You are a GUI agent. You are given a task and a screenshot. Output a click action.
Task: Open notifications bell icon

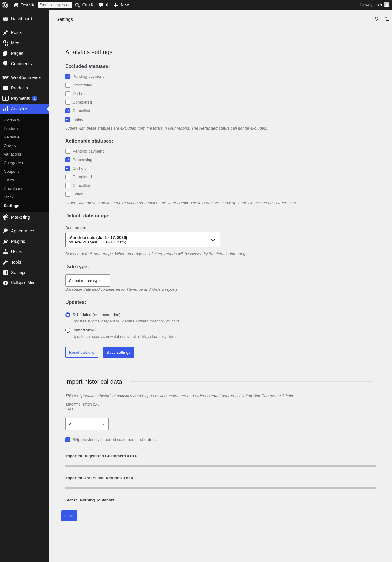376,19
